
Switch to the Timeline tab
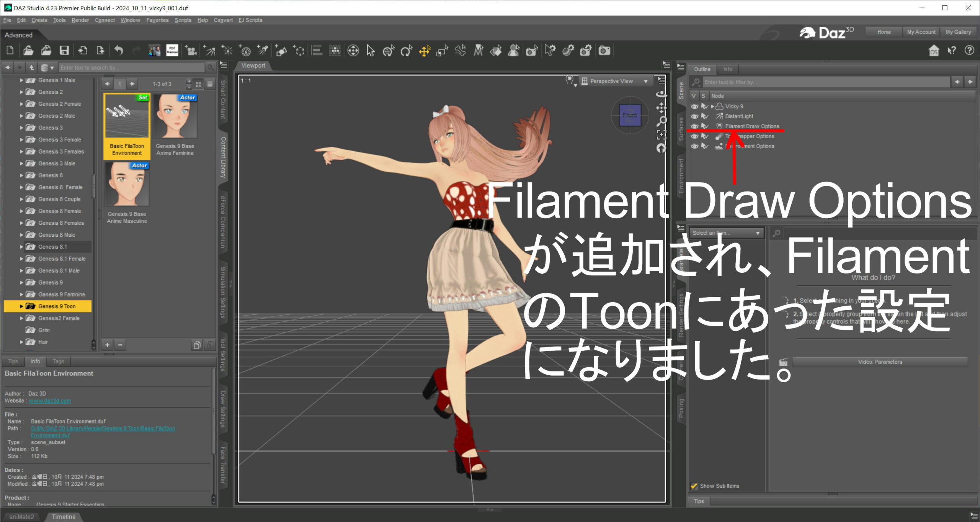point(63,517)
